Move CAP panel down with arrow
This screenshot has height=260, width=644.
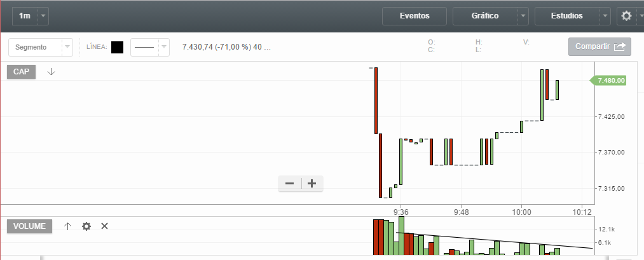click(51, 72)
